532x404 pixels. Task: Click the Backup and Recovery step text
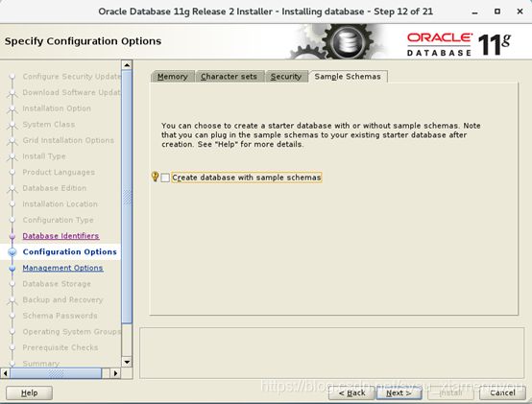click(62, 299)
